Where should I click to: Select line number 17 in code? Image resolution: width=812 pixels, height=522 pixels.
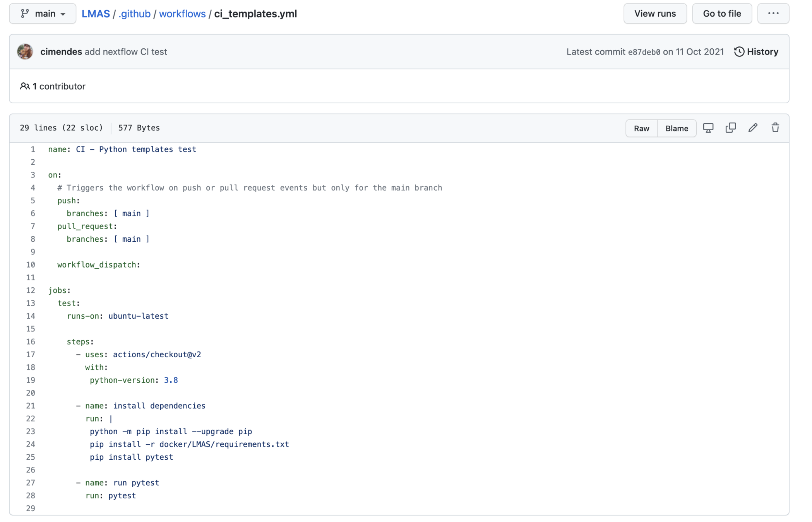coord(31,355)
